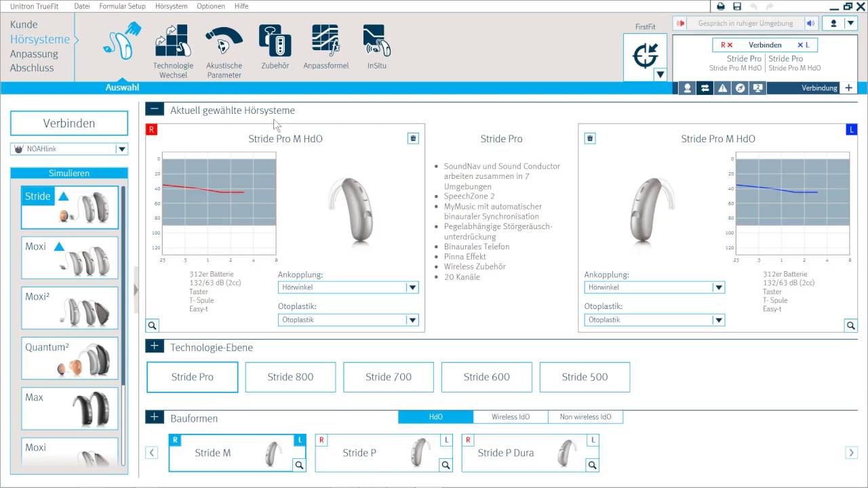Click Verbinden button in connection panel
Viewport: 868px width, 488px height.
[x=765, y=45]
